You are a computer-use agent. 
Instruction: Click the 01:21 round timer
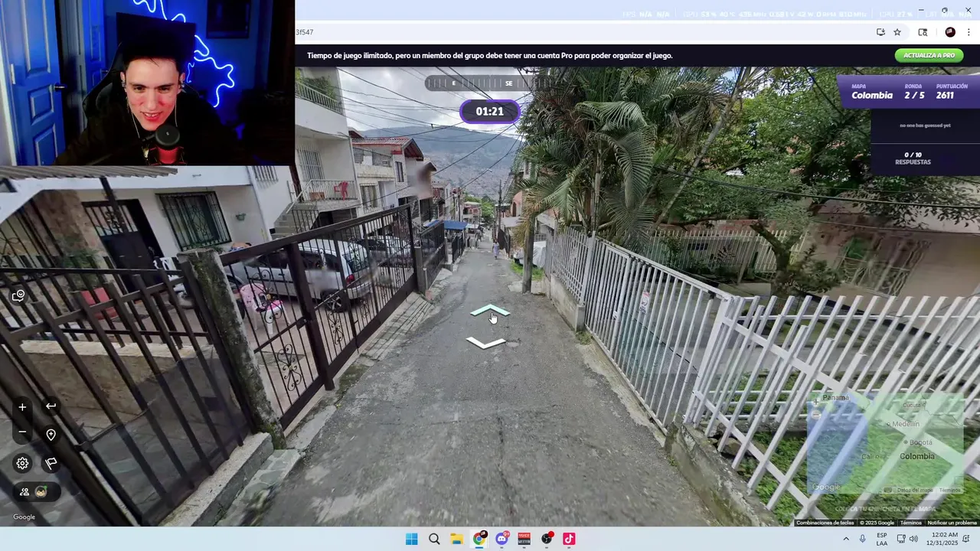pyautogui.click(x=490, y=112)
